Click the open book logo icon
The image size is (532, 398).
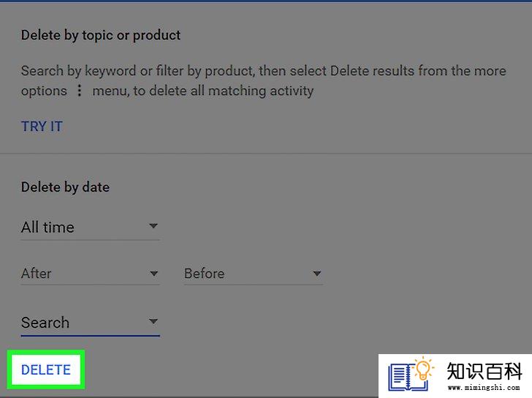[x=407, y=377]
